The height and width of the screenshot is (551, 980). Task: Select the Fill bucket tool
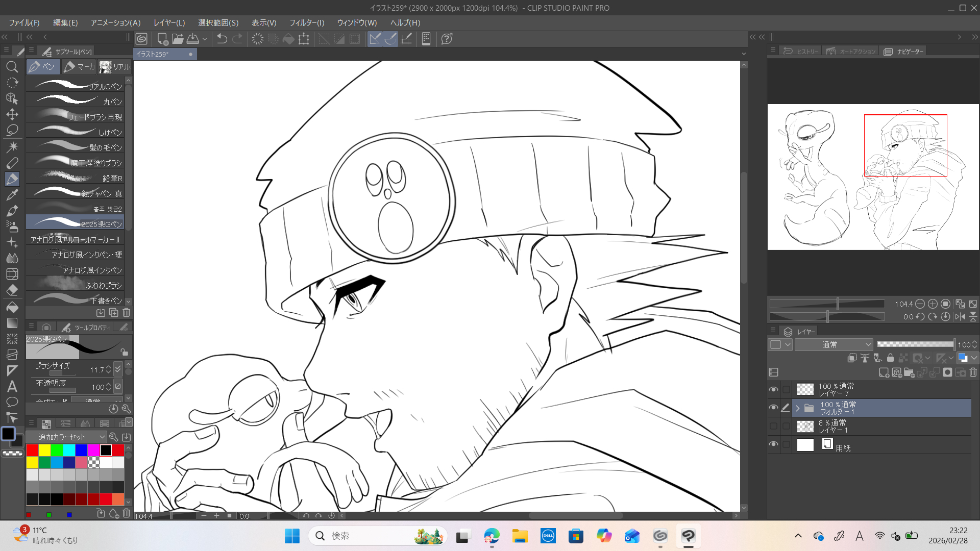[12, 307]
